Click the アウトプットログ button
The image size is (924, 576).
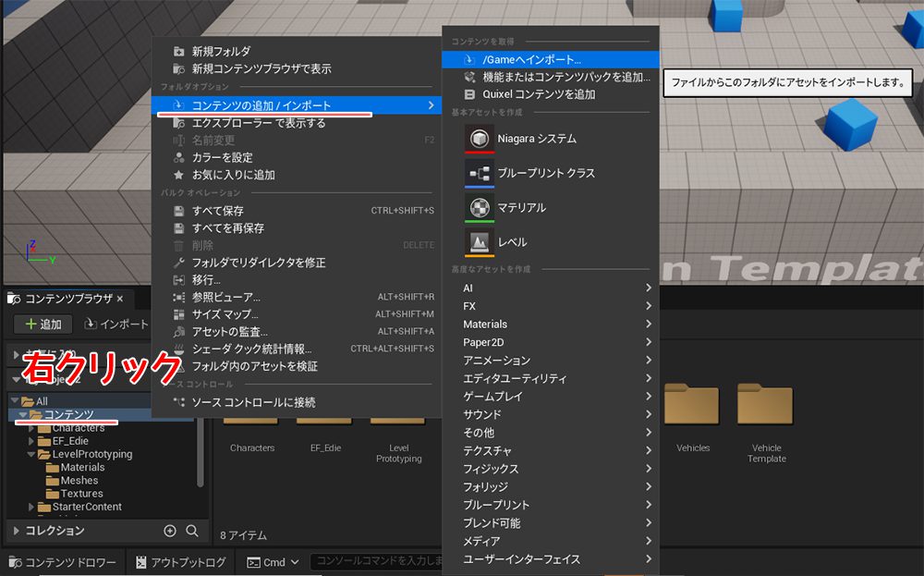(x=179, y=562)
